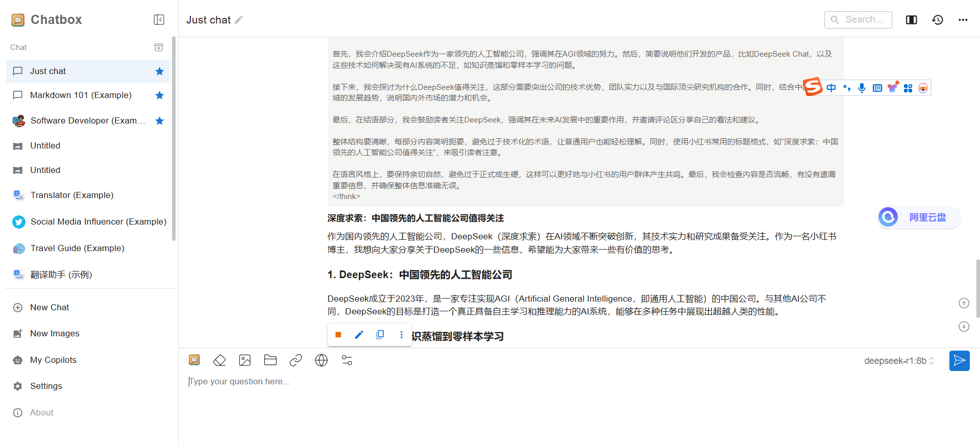Activate Sogou voice input microphone
Screen dimensions: 980x444
pos(862,88)
